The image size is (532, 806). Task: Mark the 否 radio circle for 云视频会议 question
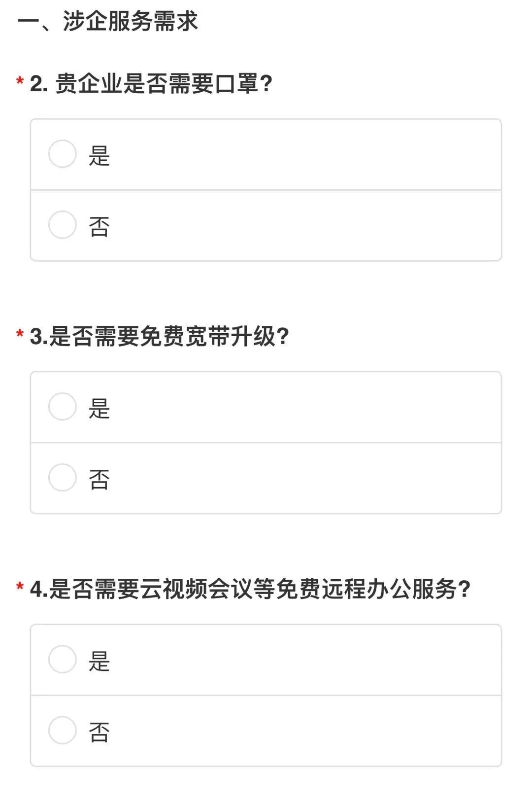[63, 731]
